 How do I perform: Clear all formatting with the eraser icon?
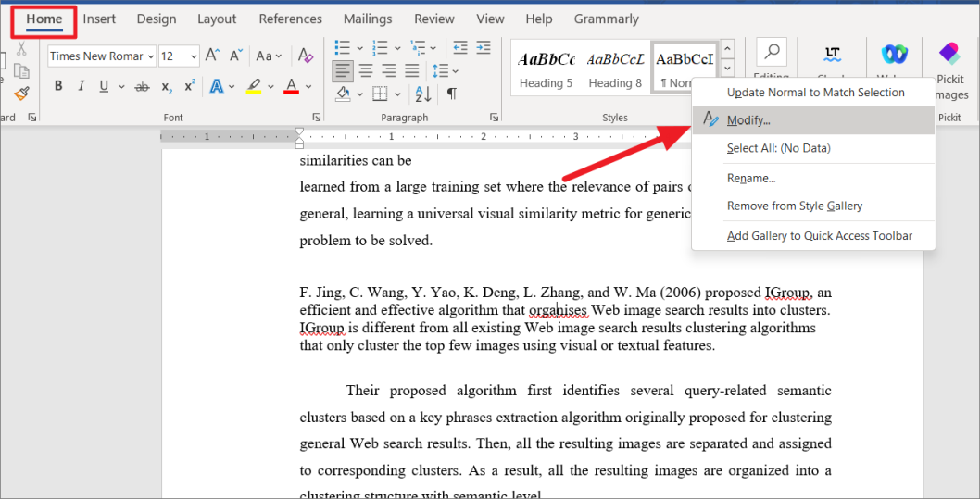click(306, 56)
